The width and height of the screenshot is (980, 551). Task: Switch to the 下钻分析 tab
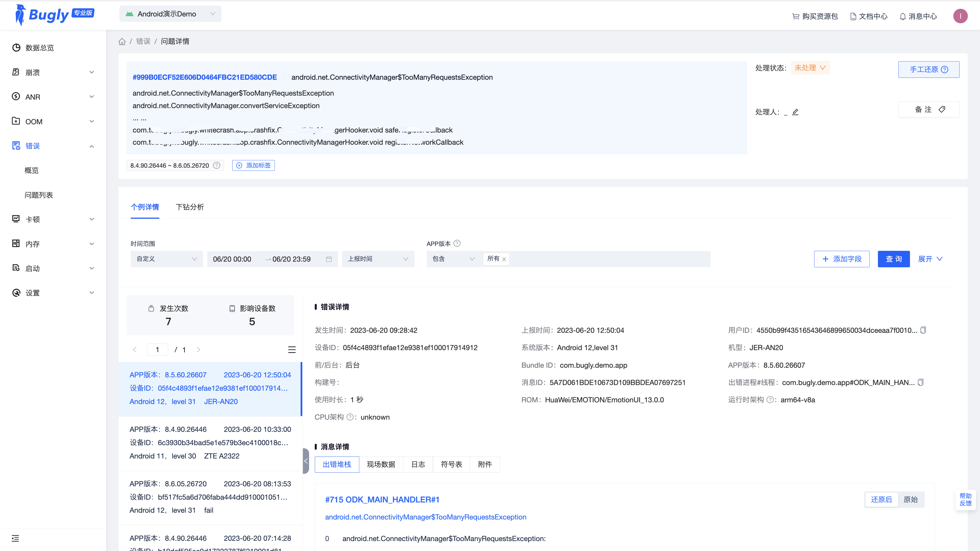(190, 207)
